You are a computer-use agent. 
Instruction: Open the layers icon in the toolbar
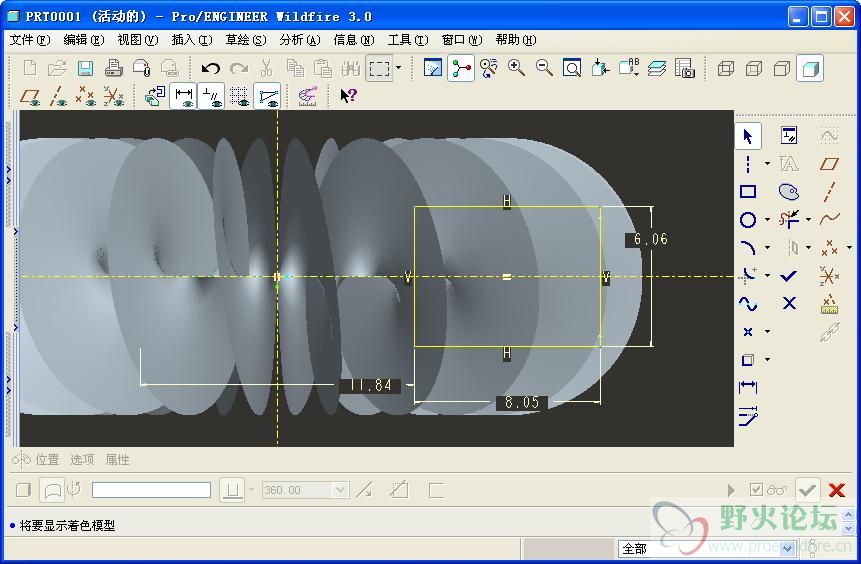point(656,69)
